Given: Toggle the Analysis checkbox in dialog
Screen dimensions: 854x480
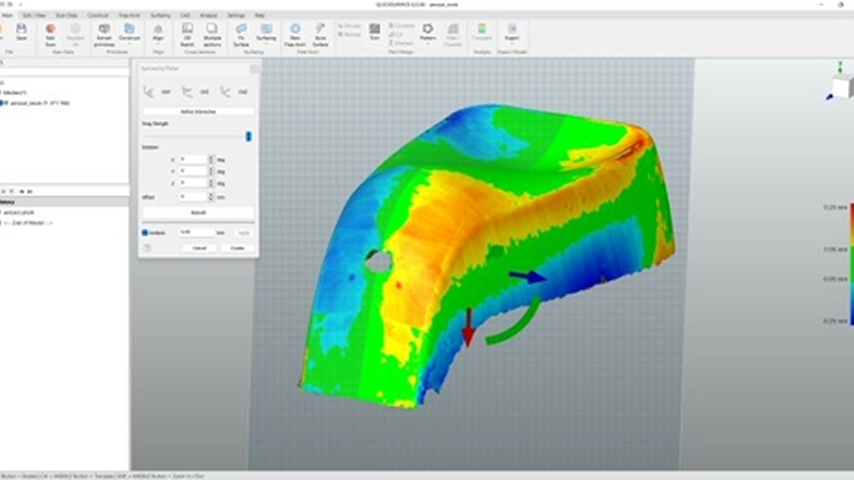Looking at the screenshot, I should [146, 231].
